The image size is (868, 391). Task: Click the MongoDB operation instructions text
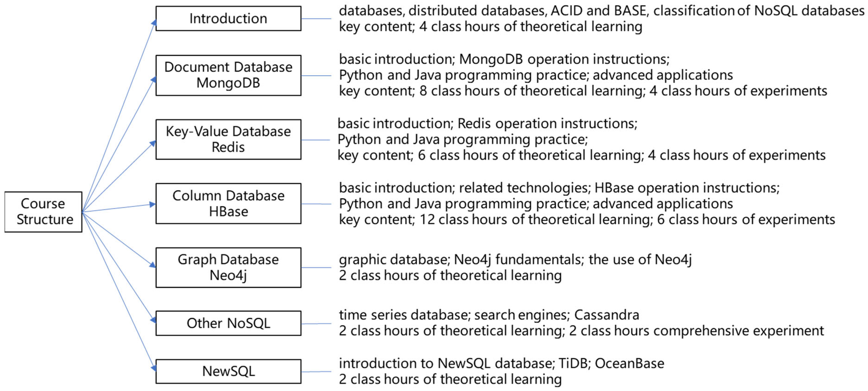point(564,59)
